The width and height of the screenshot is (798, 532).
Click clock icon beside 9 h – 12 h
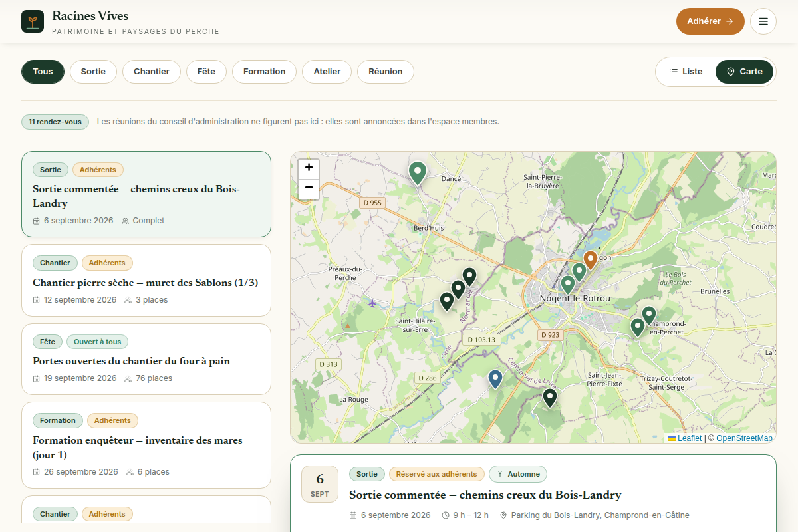click(445, 515)
